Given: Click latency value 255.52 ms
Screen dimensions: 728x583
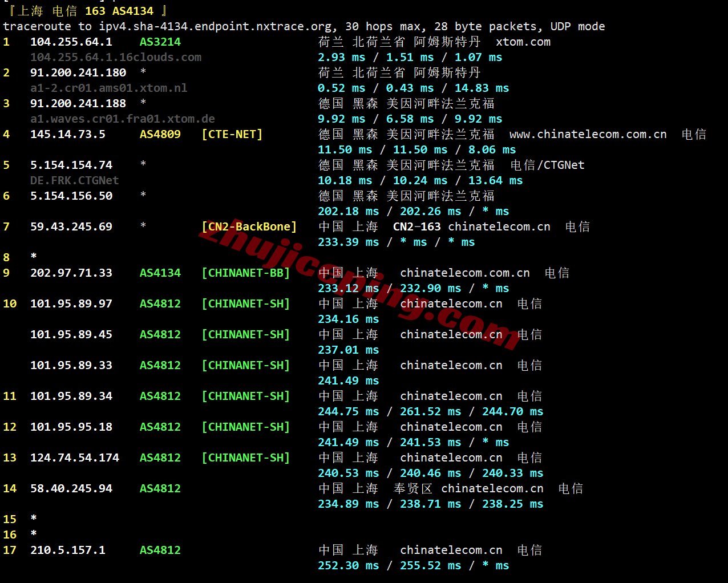Looking at the screenshot, I should coord(431,566).
